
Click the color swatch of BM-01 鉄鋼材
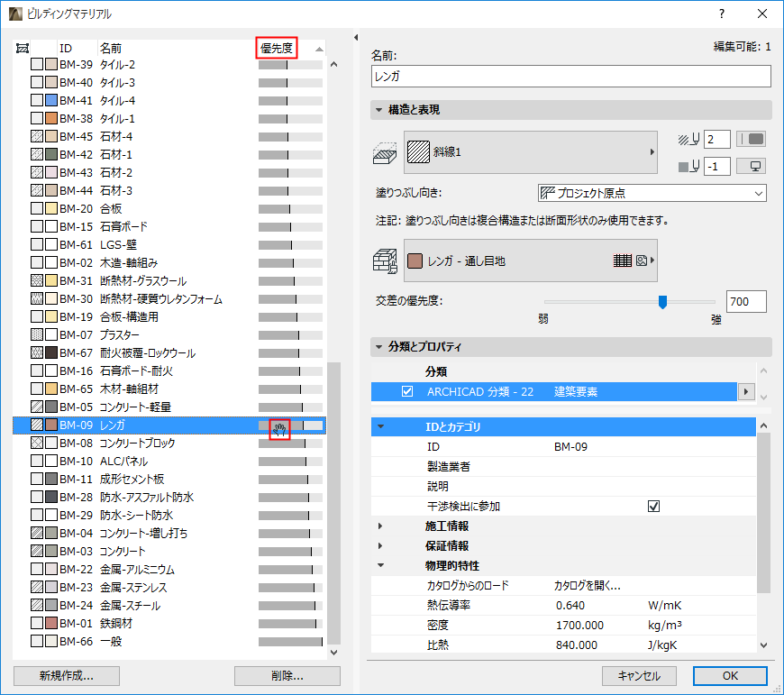coord(51,623)
